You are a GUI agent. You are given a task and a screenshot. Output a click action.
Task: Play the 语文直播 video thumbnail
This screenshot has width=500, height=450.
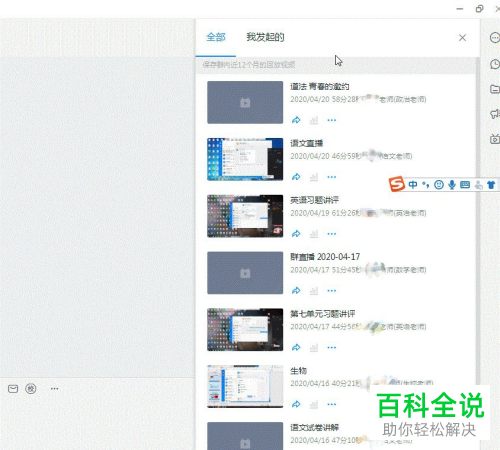click(245, 159)
